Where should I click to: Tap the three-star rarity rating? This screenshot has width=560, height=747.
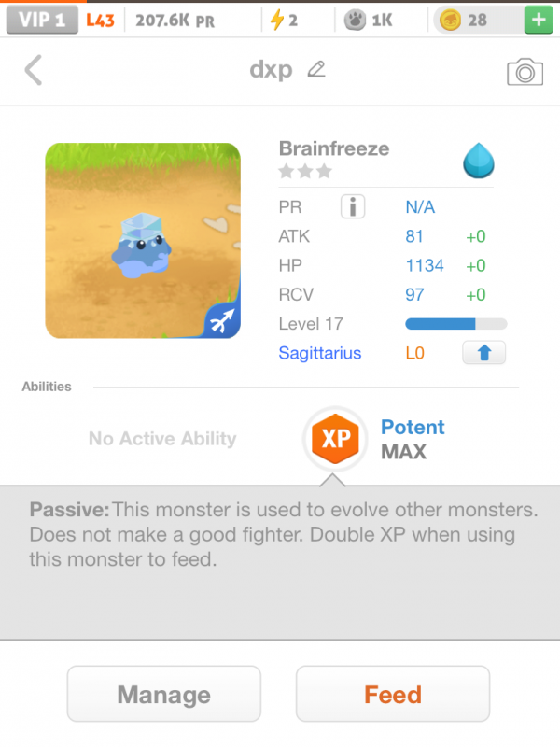305,172
